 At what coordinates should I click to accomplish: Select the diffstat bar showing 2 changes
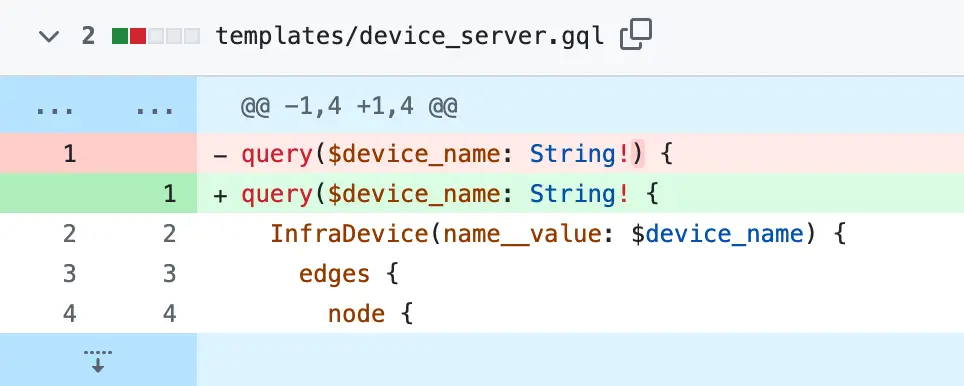tap(156, 37)
